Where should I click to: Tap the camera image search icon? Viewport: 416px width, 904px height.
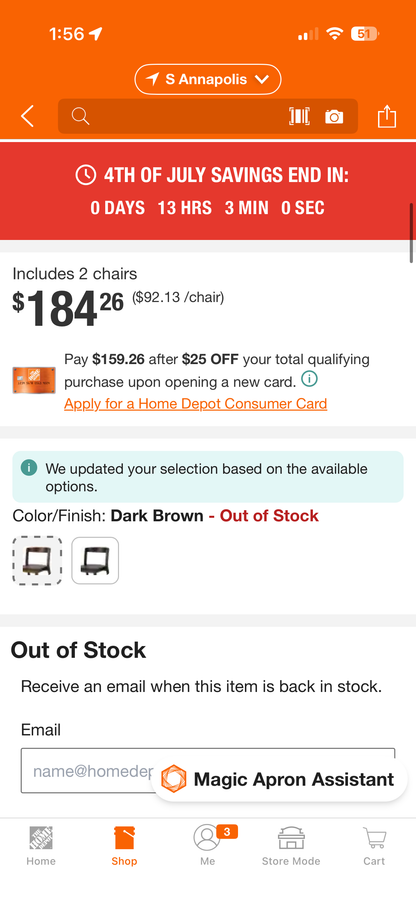coord(334,117)
